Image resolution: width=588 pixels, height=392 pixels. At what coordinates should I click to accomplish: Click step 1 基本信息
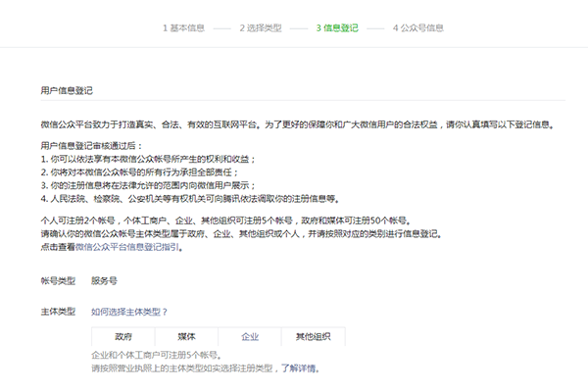tap(184, 28)
